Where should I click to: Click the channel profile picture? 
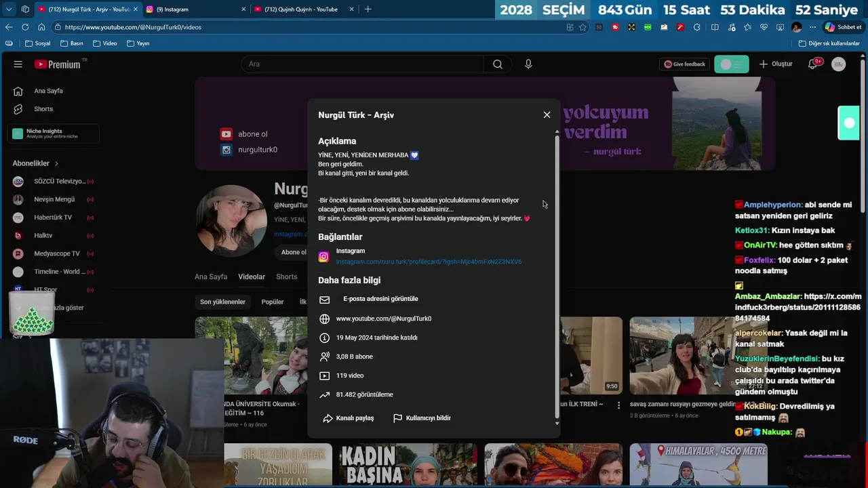coord(231,222)
